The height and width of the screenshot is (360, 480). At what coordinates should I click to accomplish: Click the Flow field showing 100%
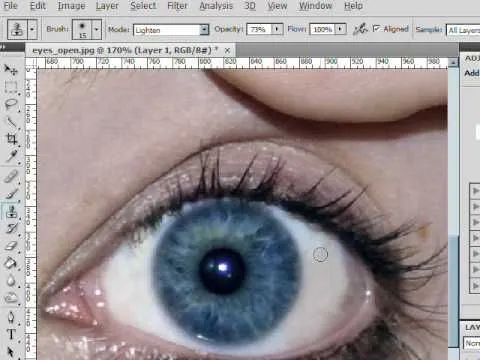322,29
